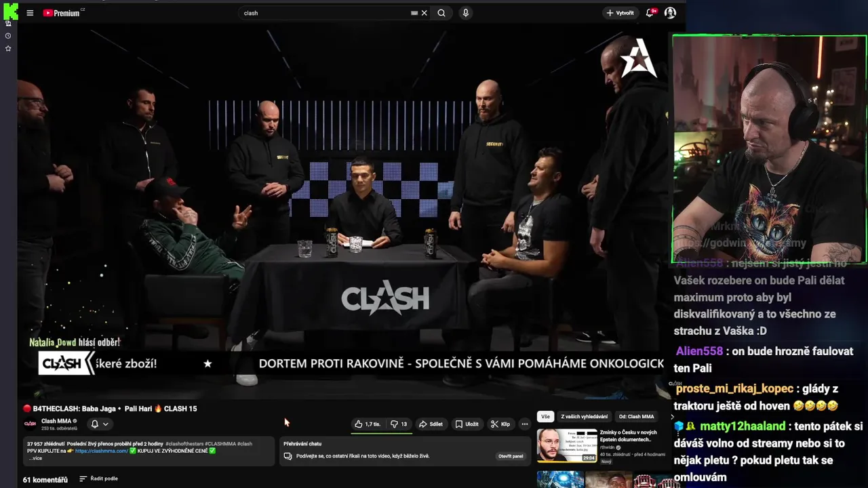Viewport: 868px width, 488px height.
Task: Open the 'Zmínky o Česku v nových Epstein' title
Action: coord(629,436)
